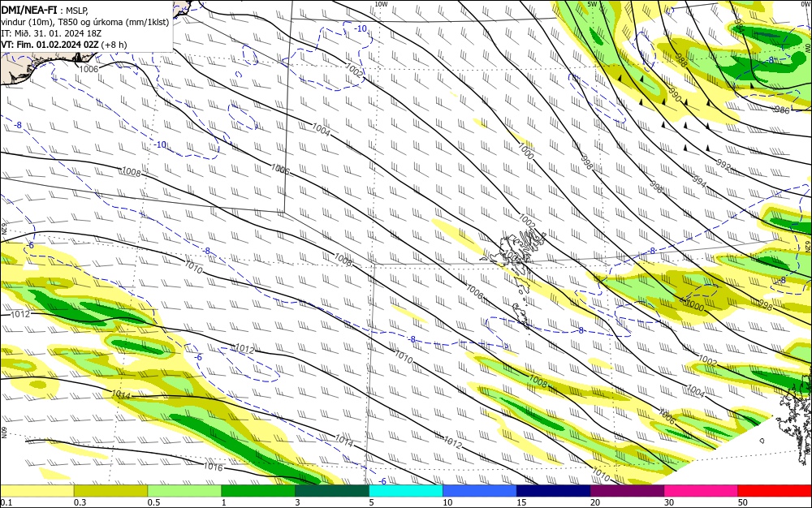Click the '0.1' legend value
The image size is (812, 508).
tap(6, 502)
